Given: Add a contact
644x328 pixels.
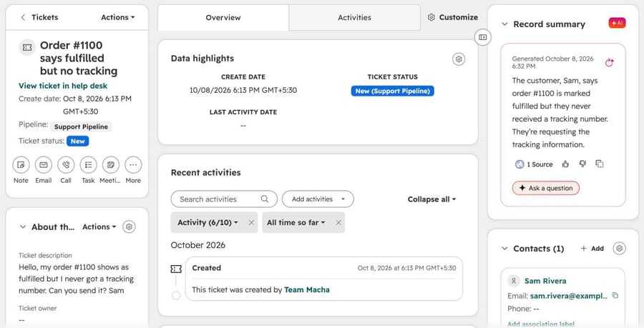Looking at the screenshot, I should click(x=592, y=249).
